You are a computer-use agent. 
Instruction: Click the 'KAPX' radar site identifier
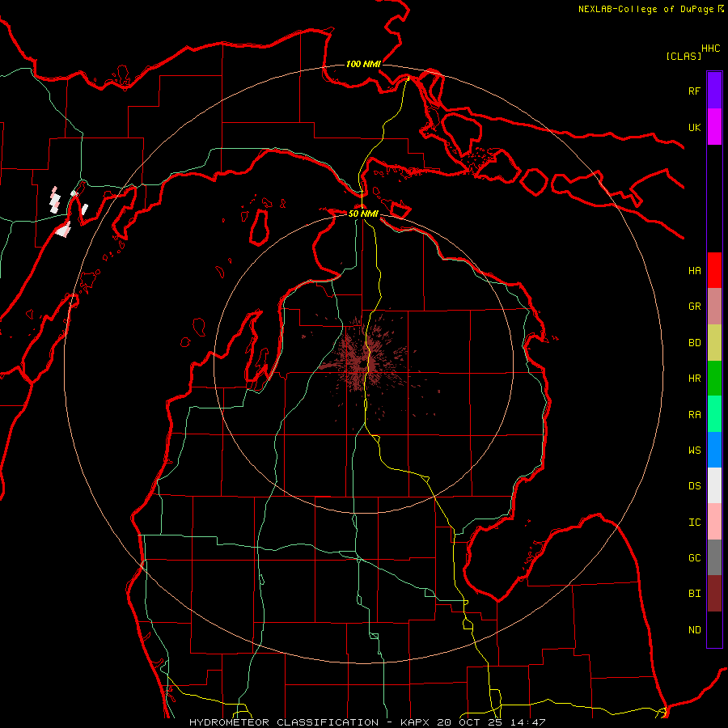click(x=417, y=722)
